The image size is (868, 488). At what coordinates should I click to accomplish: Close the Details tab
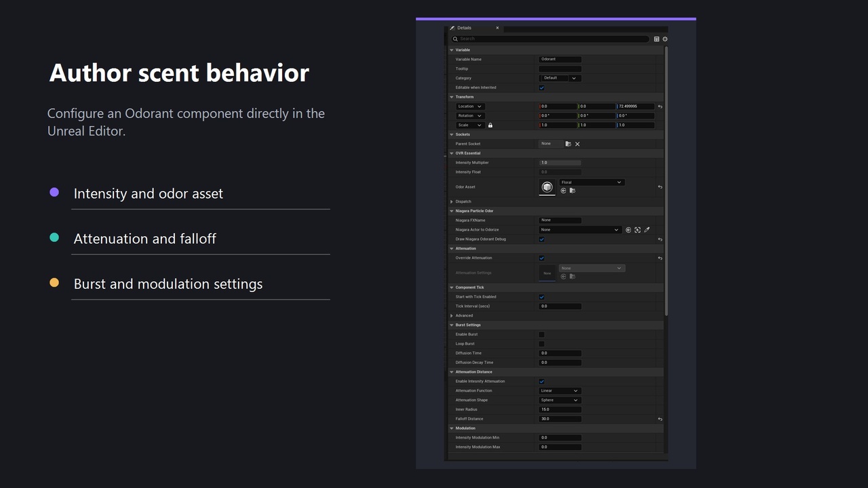click(x=498, y=28)
